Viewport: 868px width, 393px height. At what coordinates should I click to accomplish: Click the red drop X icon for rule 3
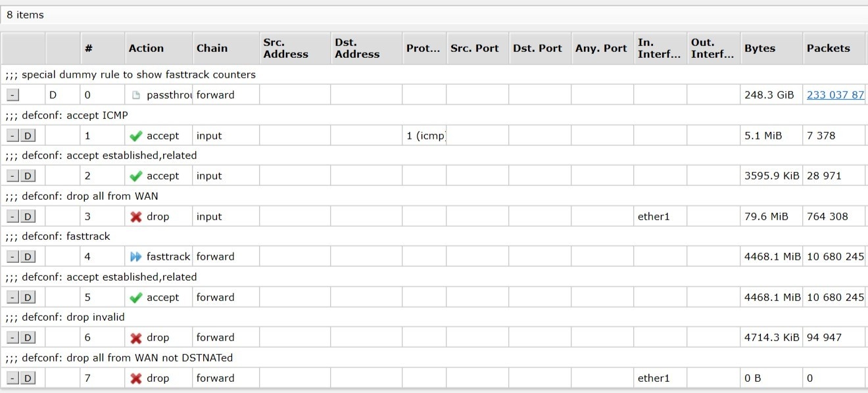click(x=136, y=217)
